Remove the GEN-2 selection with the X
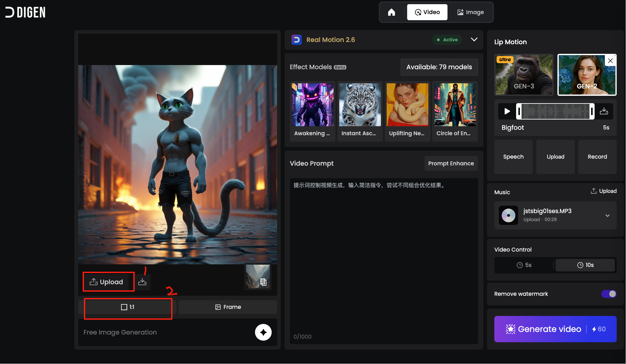 point(611,61)
